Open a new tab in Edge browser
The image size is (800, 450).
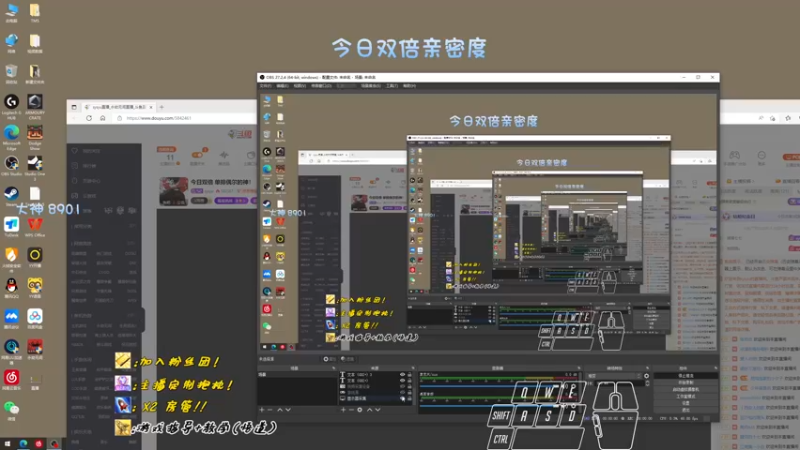pos(162,107)
